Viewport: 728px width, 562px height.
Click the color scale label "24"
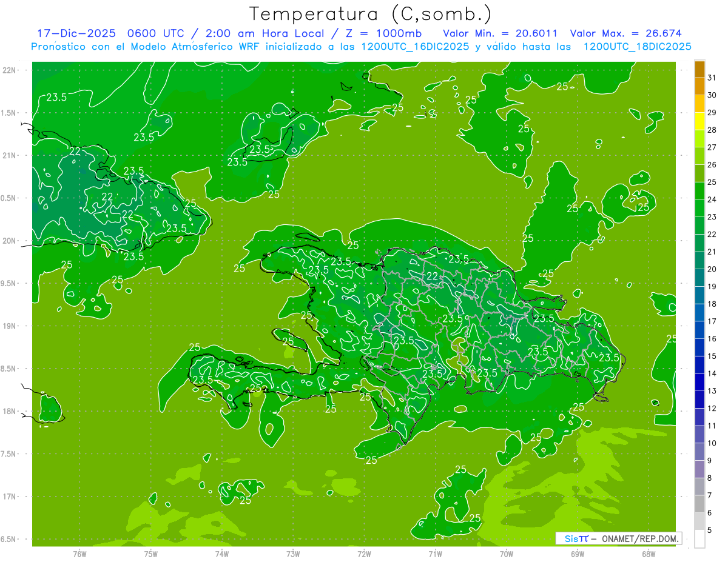pos(712,199)
